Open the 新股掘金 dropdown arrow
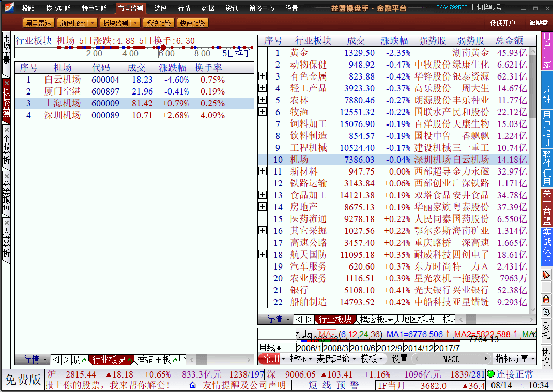 coord(92,23)
